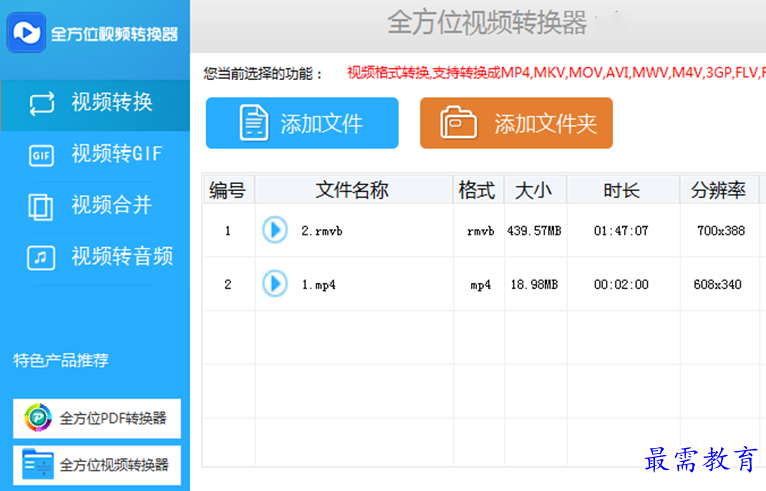Click the 分辨率 column header
The image size is (766, 491).
click(x=717, y=190)
